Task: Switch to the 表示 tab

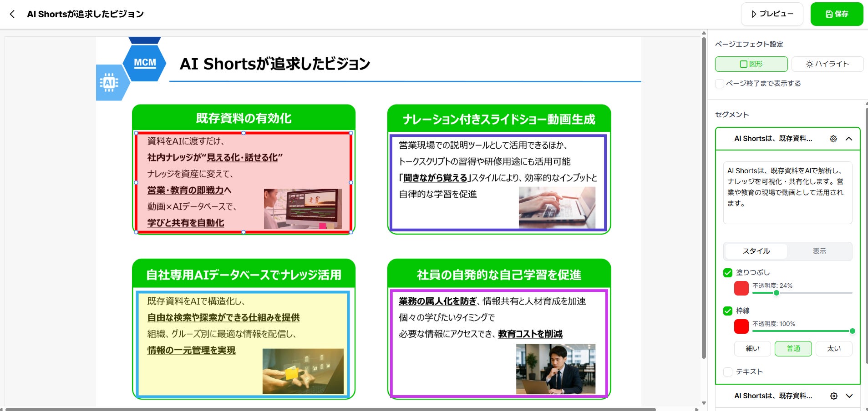Action: pyautogui.click(x=819, y=251)
